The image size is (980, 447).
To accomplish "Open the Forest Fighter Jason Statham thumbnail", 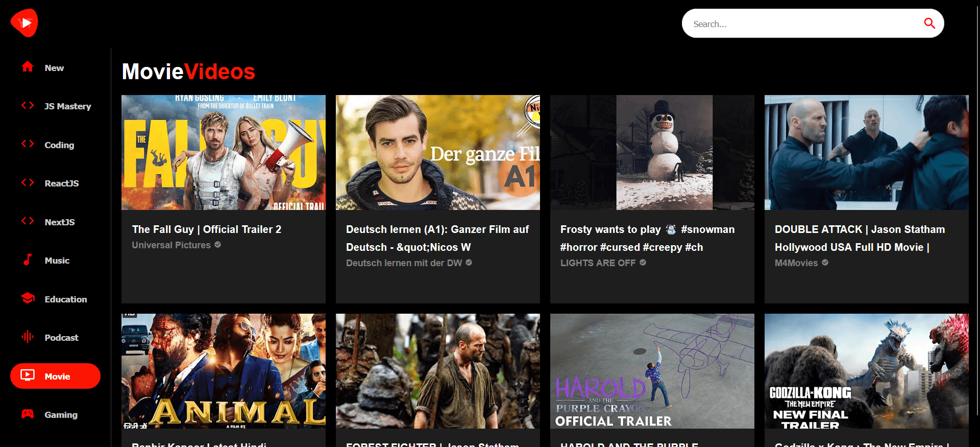I will (x=438, y=371).
